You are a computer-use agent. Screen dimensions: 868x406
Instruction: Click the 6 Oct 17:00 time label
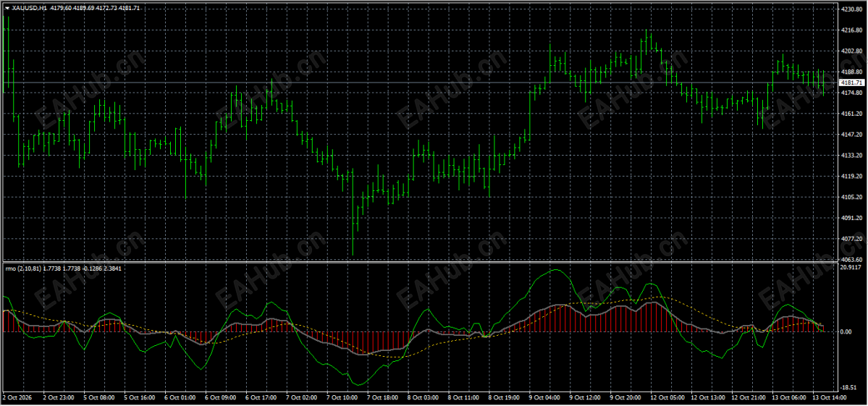(261, 397)
